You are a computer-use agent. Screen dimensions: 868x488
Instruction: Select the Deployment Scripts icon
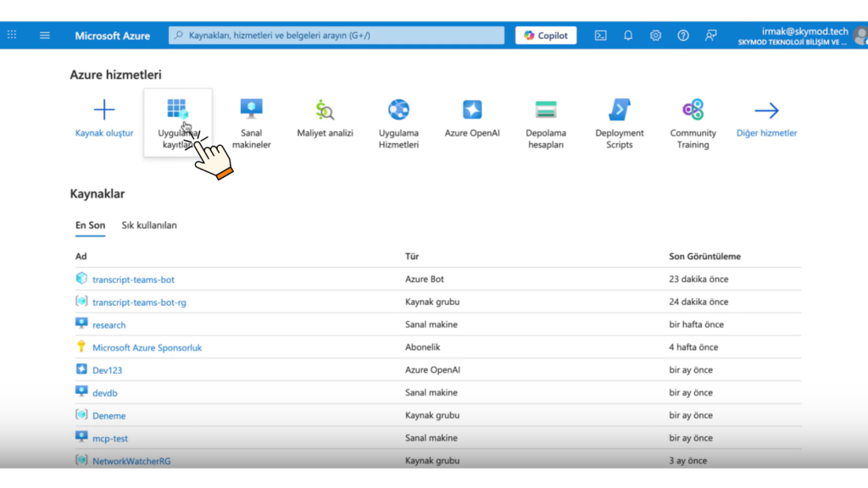pyautogui.click(x=619, y=108)
